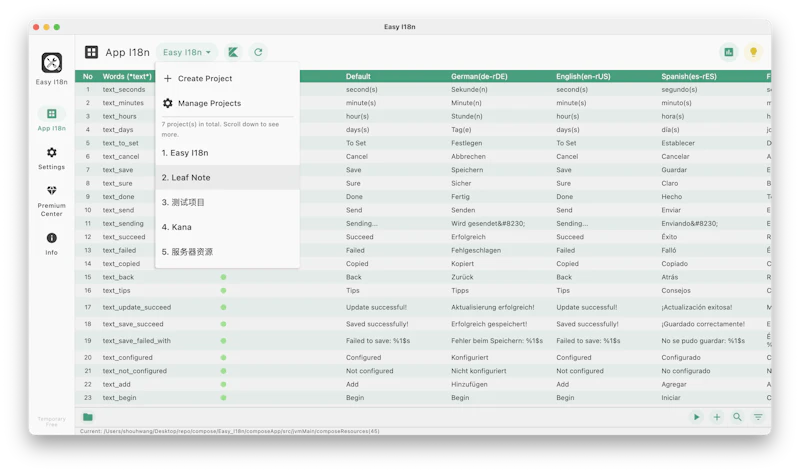Click the yellow lightbulb tips icon
The height and width of the screenshot is (473, 800).
click(753, 52)
